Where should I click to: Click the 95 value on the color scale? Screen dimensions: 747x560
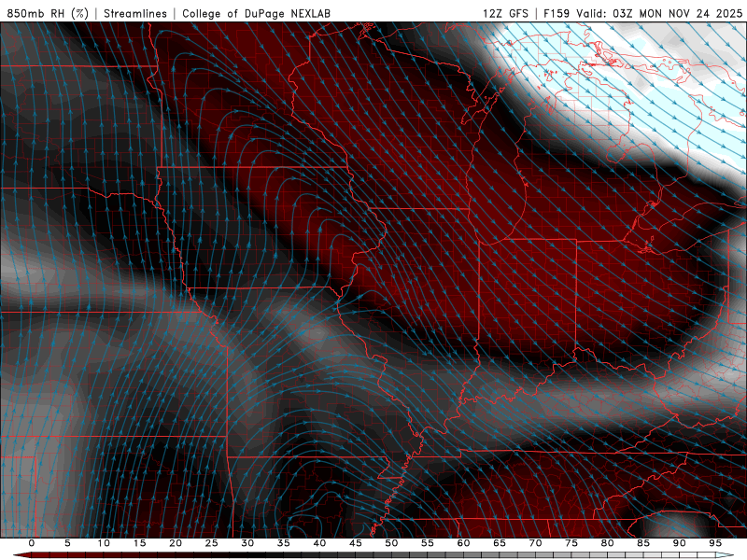pos(715,543)
